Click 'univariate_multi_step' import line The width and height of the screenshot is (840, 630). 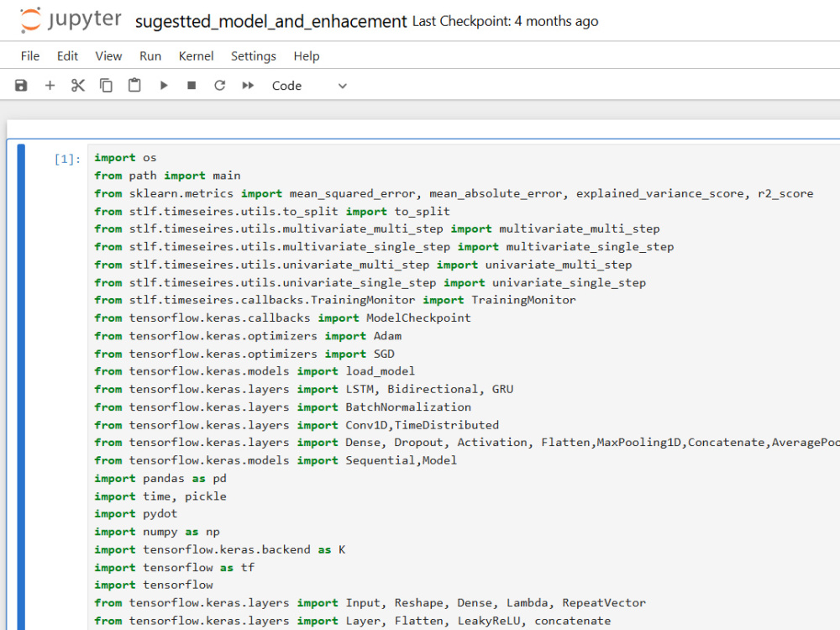coord(363,265)
